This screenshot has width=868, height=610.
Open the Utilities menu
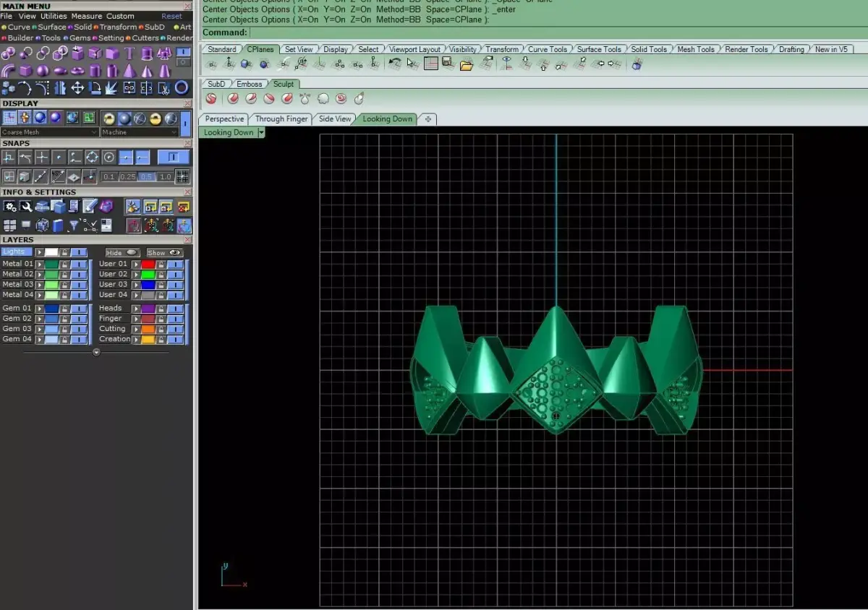pos(54,16)
